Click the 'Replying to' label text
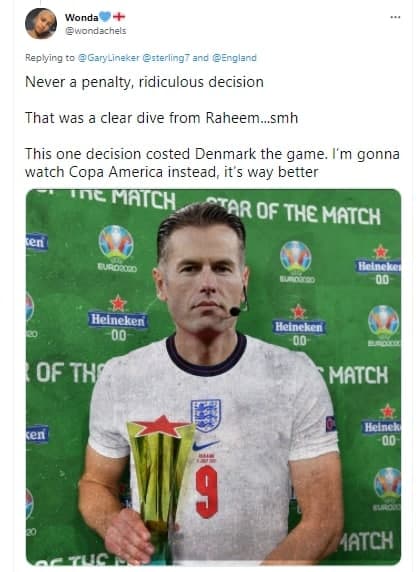 (50, 58)
